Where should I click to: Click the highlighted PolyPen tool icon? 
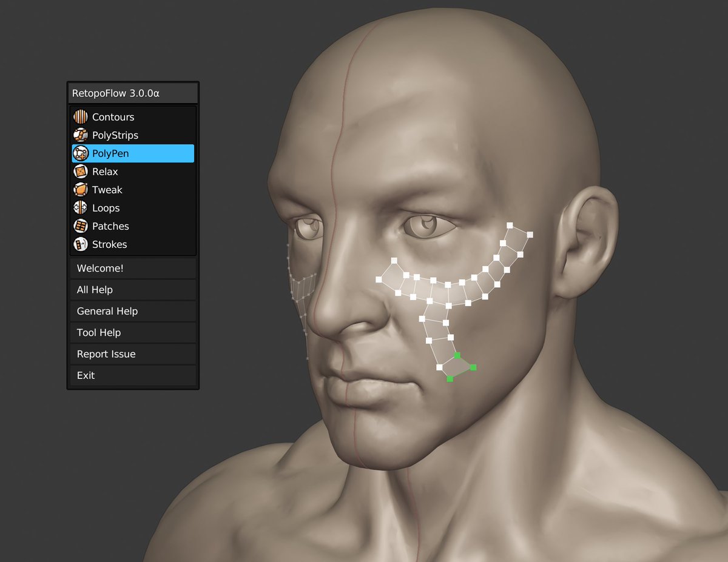(x=81, y=153)
